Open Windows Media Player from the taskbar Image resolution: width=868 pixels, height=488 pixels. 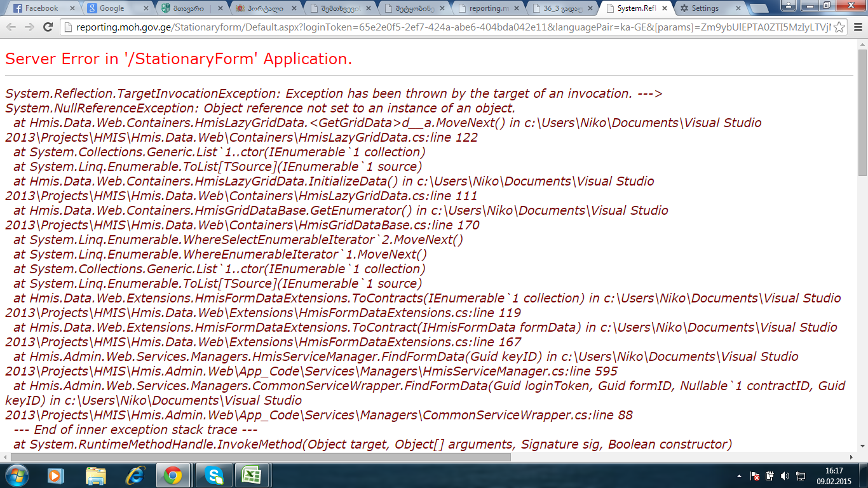point(56,475)
